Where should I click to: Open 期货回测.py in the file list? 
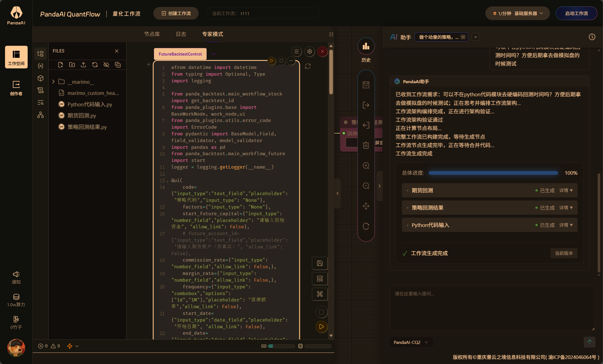pos(82,116)
